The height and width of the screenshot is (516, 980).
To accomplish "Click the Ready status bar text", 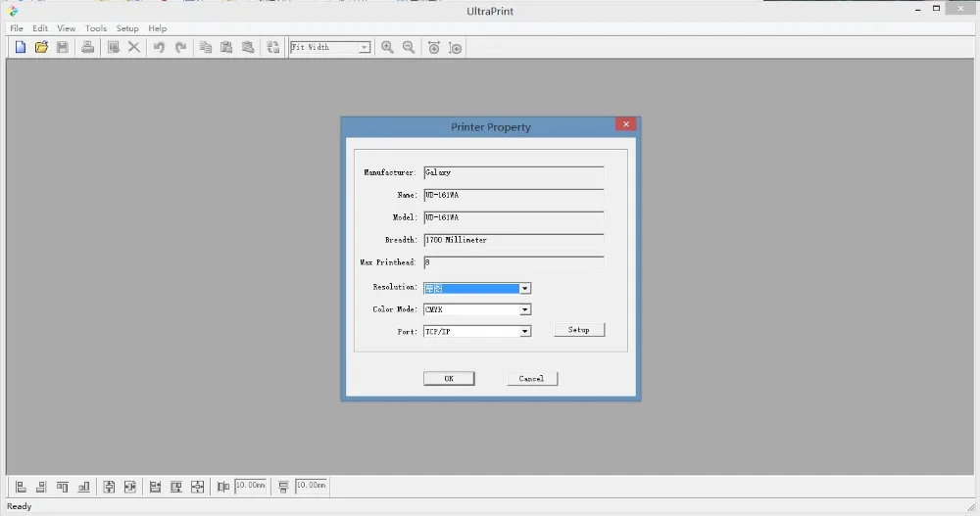I will click(20, 506).
